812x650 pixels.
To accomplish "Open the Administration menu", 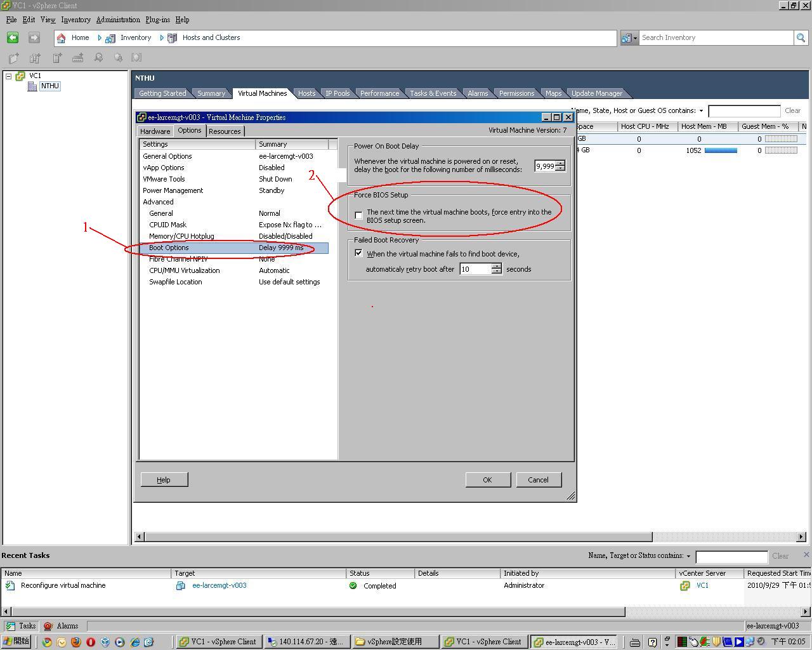I will coord(118,20).
